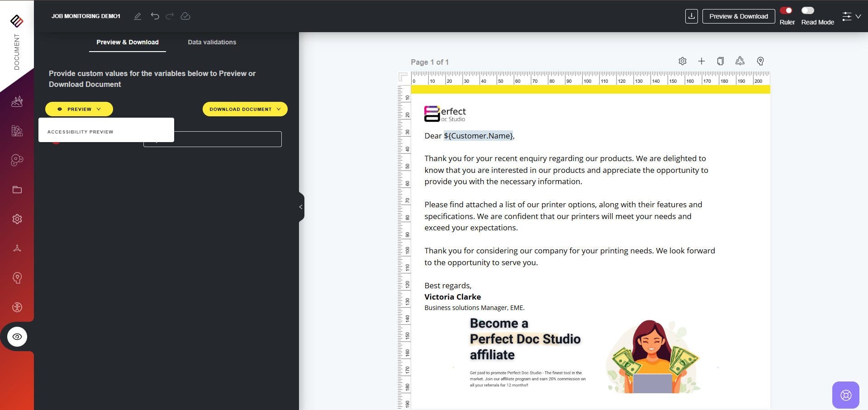Screen dimensions: 868x410
Task: Open the help support button
Action: 845,395
